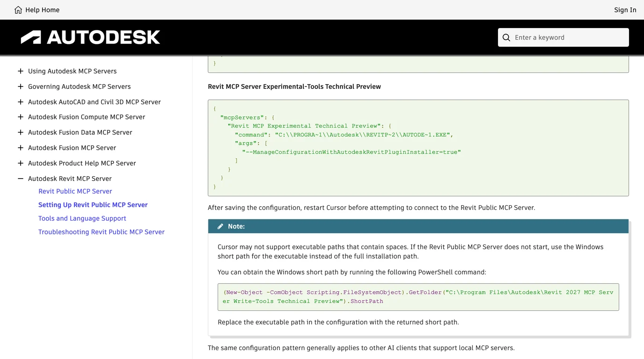Image resolution: width=644 pixels, height=359 pixels.
Task: Expand Autodesk AutoCAD and Civil 3D MCP Server
Action: point(21,102)
